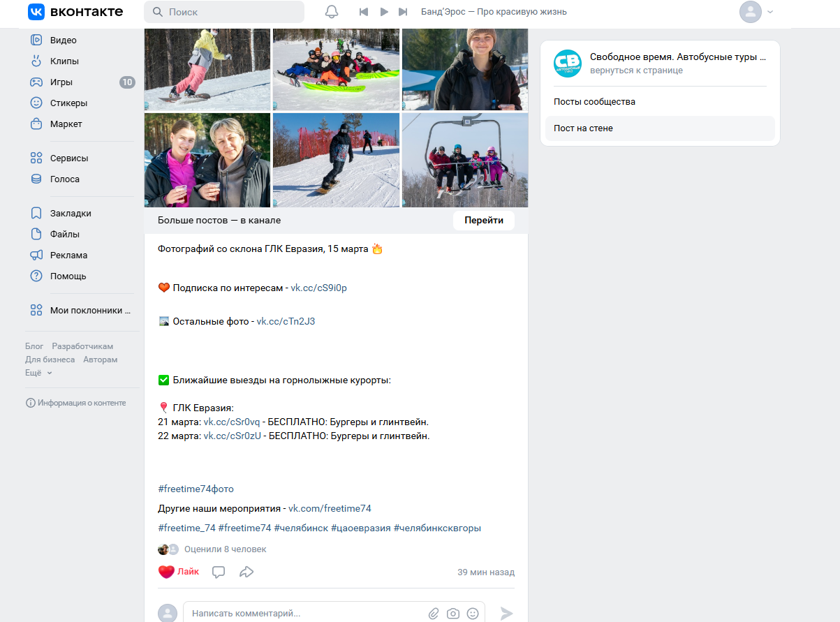Viewport: 840px width, 622px height.
Task: Skip to next audio track
Action: click(x=403, y=12)
